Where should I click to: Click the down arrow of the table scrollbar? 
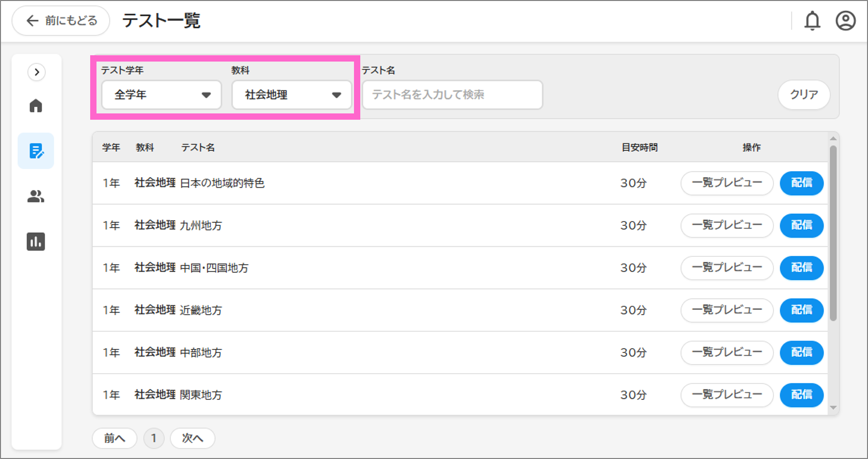[x=833, y=408]
